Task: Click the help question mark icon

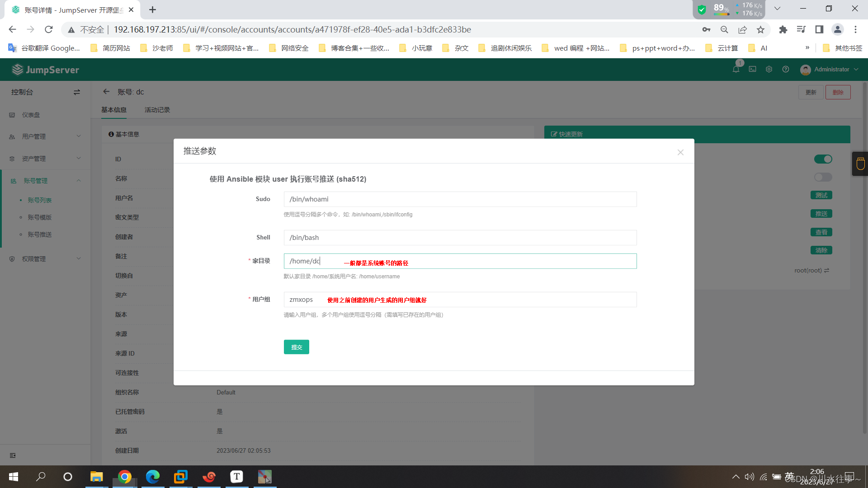Action: point(786,69)
